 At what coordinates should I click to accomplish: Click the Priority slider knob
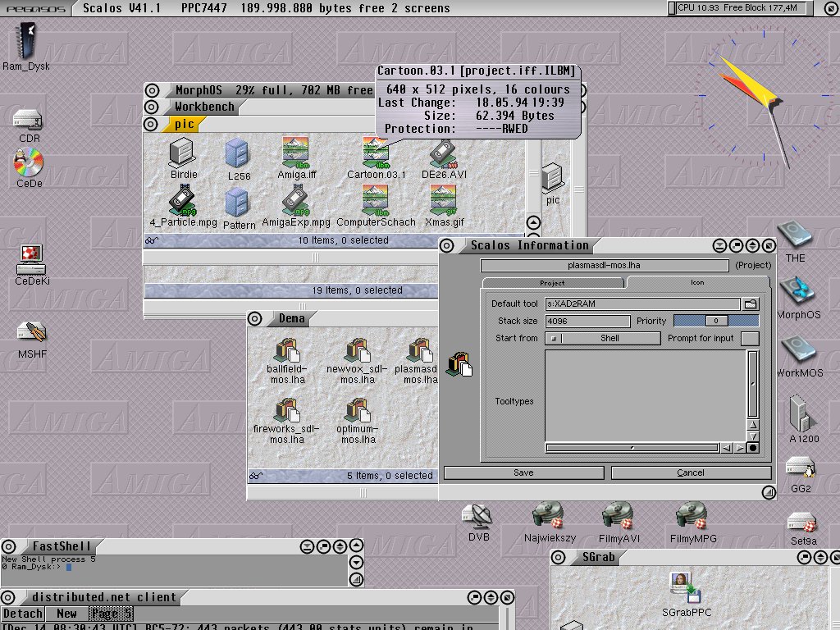tap(716, 321)
